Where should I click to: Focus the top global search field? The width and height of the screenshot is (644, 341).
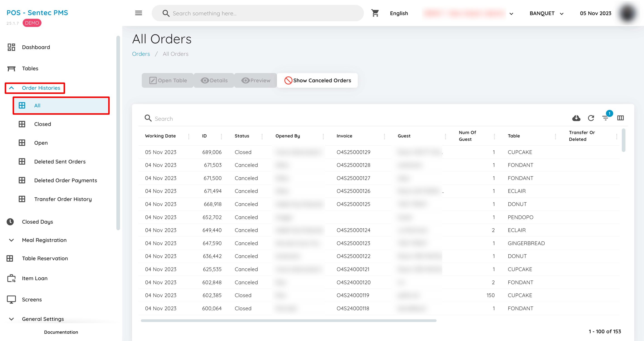point(257,13)
